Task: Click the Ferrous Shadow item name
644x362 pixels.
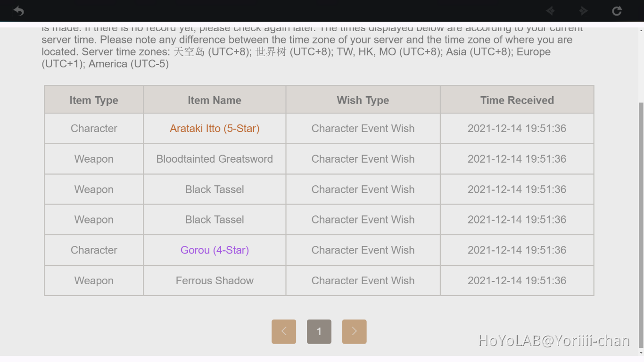Action: [215, 280]
